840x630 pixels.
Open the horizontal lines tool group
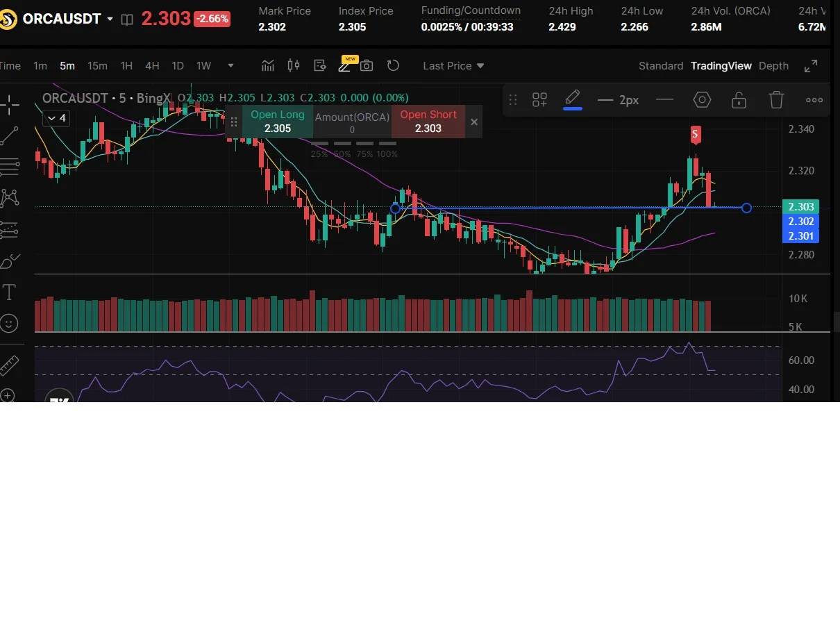pos(10,167)
